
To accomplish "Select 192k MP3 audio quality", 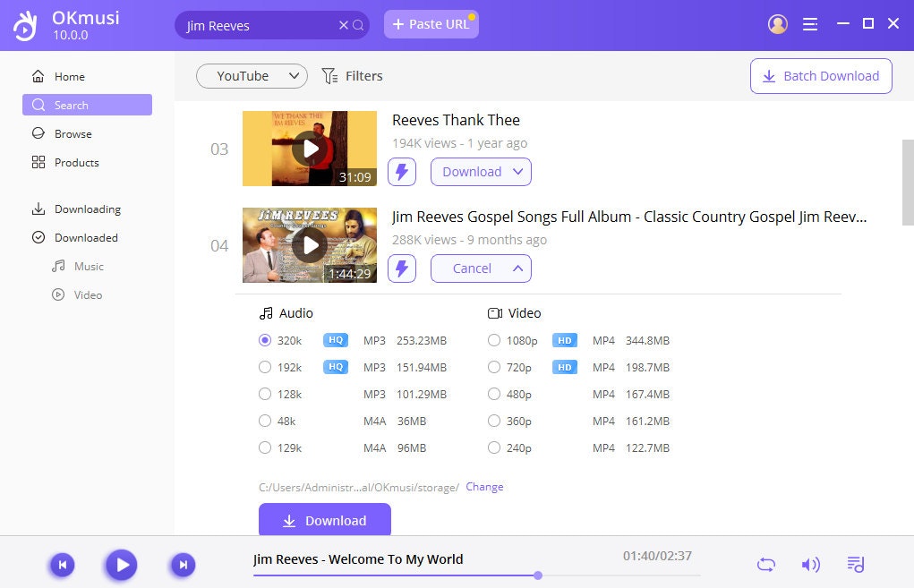I will (265, 367).
